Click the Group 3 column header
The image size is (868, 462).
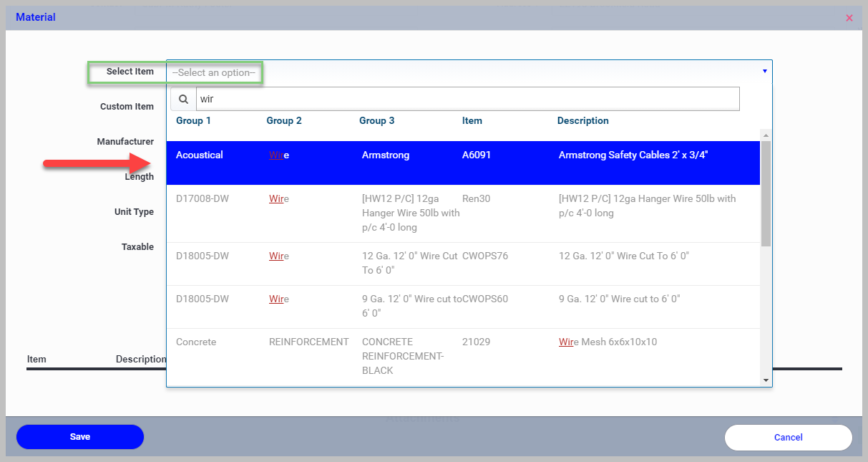pos(377,120)
